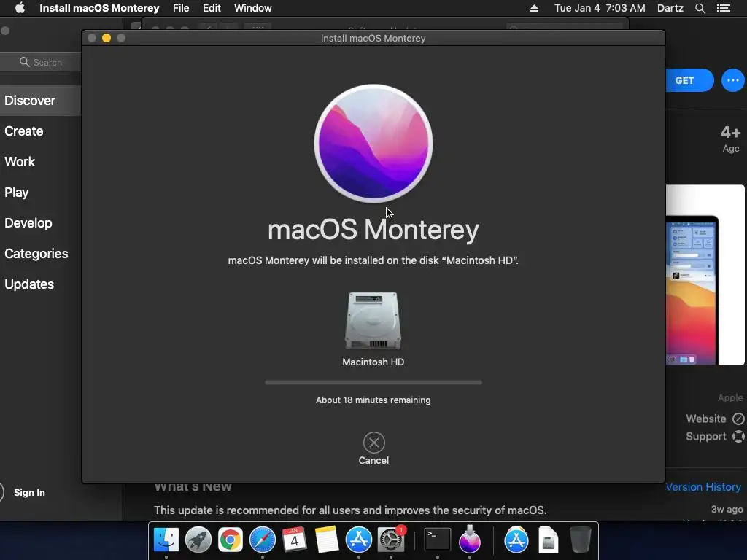
Task: Open Calendar from the Dock
Action: tap(294, 540)
